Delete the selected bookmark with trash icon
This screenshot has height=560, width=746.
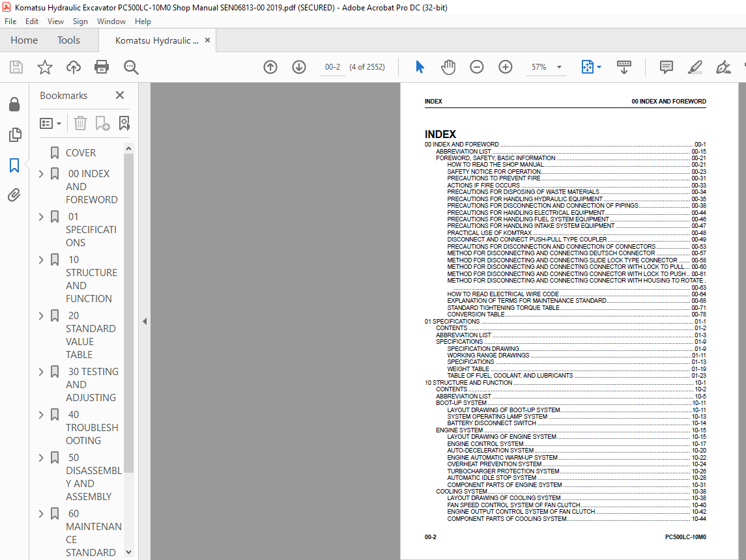point(80,124)
